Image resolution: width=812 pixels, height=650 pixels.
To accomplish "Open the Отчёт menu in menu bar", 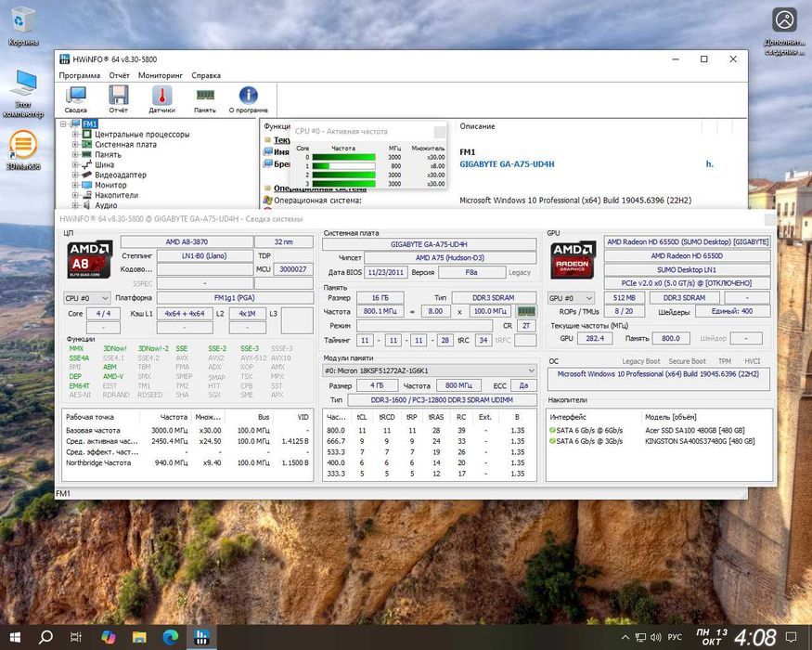I will 119,75.
